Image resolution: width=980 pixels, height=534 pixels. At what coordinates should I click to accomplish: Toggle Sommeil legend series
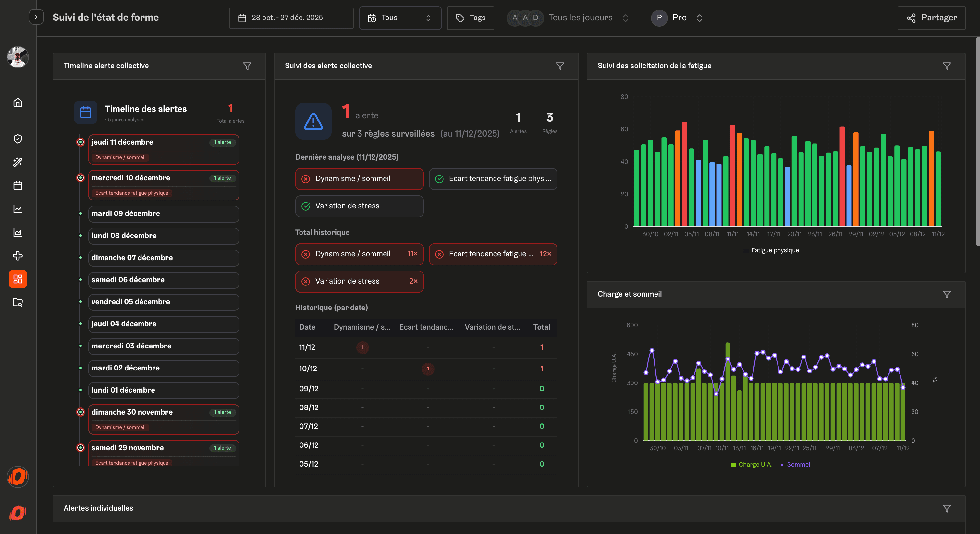[x=795, y=464]
